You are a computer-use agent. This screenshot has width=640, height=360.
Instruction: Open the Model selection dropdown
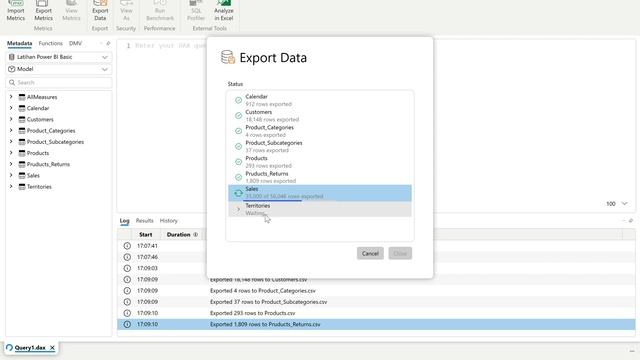tap(59, 69)
